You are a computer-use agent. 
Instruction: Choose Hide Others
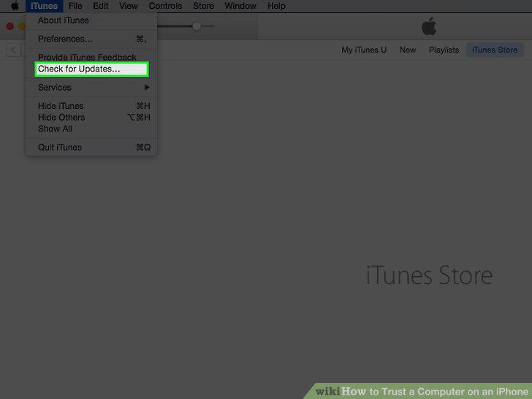(91, 118)
